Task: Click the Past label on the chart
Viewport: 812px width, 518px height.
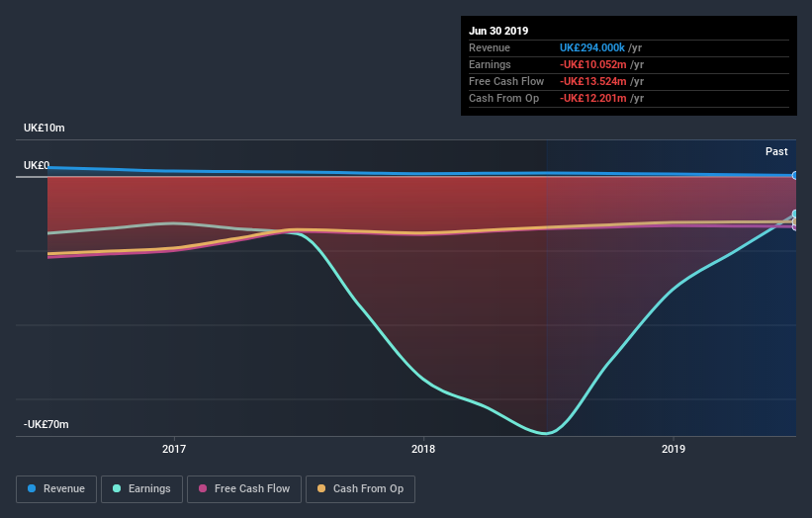Action: click(776, 151)
